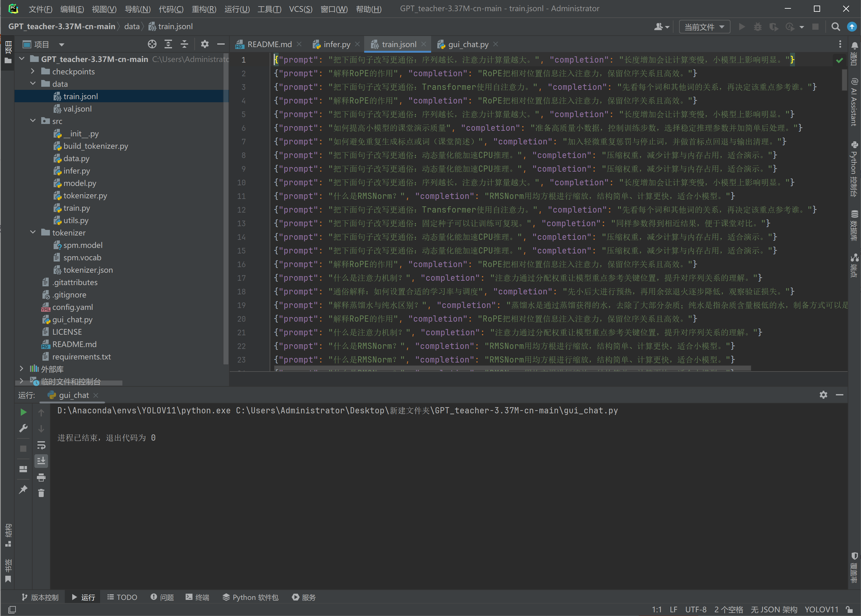Click the search everywhere magnifier icon

(836, 27)
